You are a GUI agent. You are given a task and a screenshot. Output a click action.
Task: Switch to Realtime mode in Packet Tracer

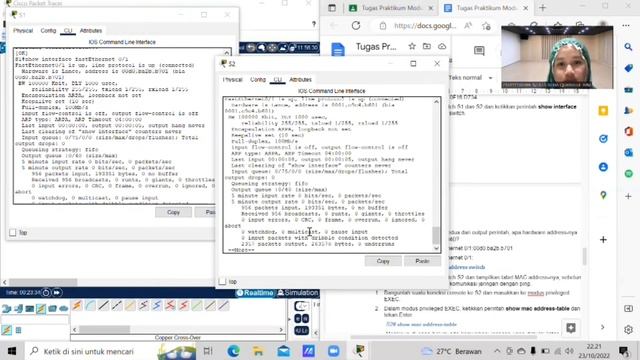[x=255, y=293]
